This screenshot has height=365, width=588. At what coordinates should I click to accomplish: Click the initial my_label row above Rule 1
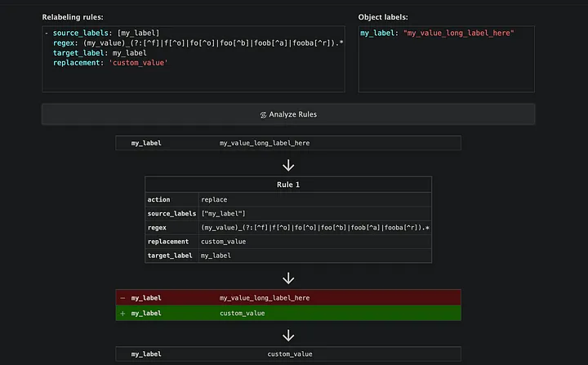[x=288, y=143]
